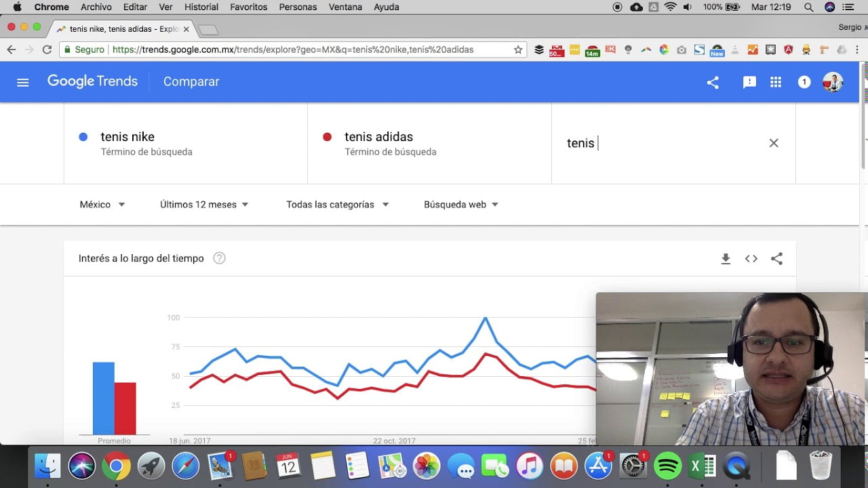Open Spotify from the Dock
Image resolution: width=868 pixels, height=488 pixels.
pyautogui.click(x=668, y=466)
